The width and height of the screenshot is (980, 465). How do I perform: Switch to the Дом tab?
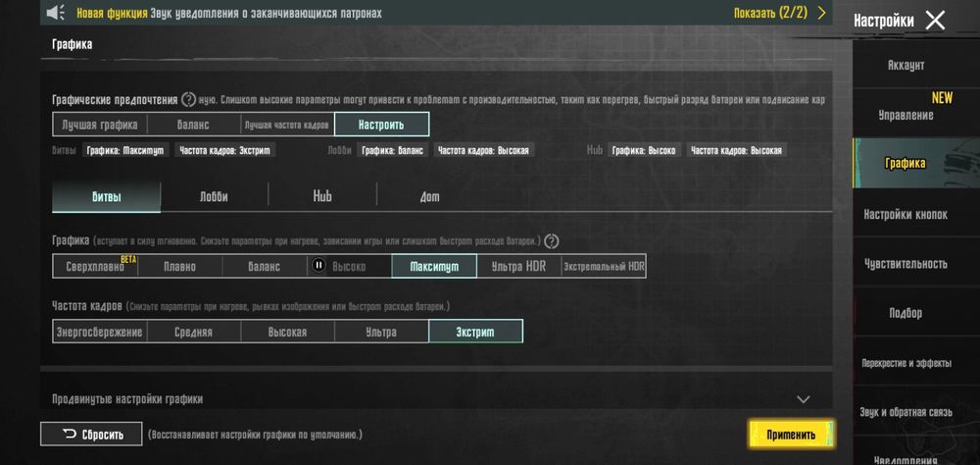[x=429, y=196]
